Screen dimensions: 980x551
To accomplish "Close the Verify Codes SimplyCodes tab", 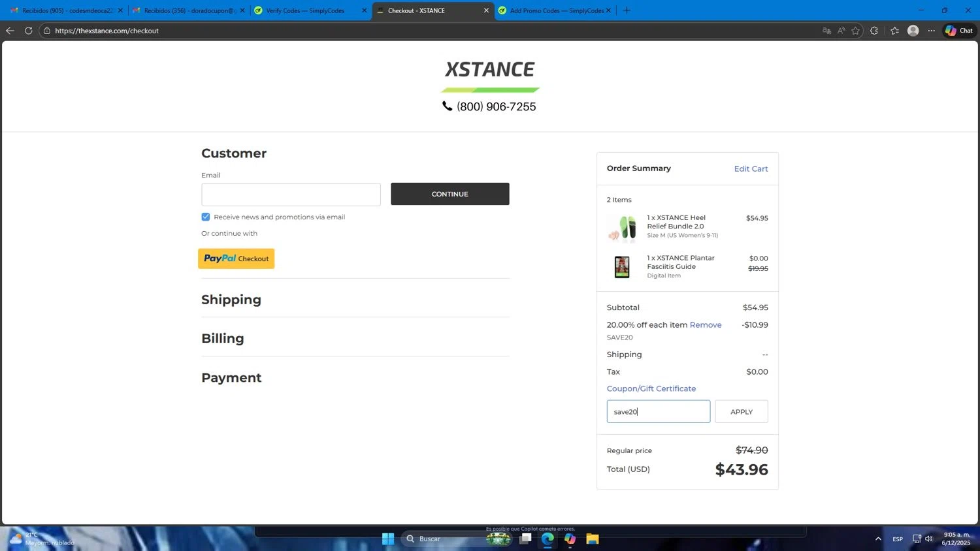I will [x=364, y=10].
